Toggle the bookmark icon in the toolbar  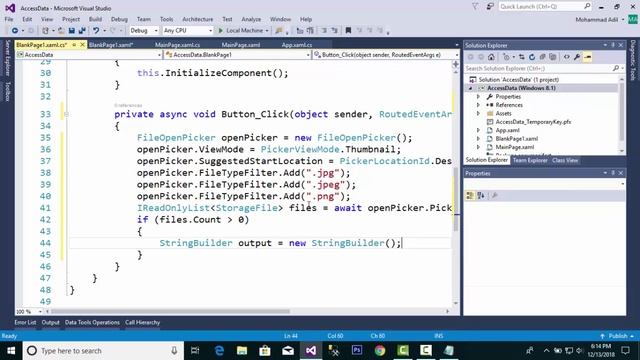click(348, 31)
